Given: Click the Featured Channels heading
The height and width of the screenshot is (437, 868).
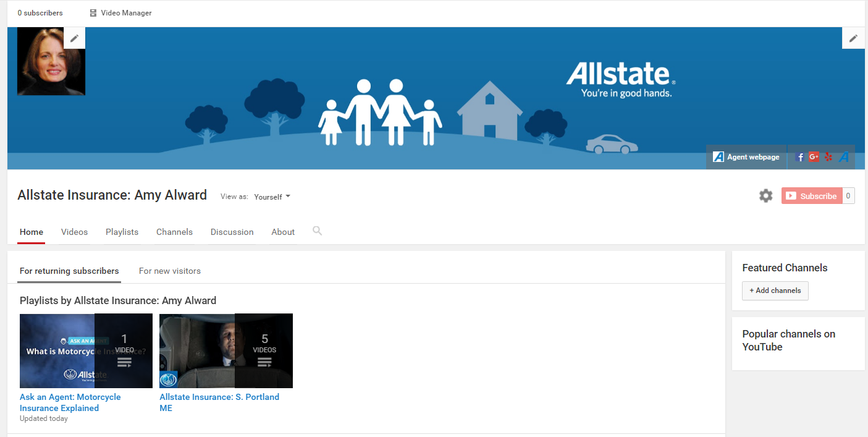Looking at the screenshot, I should [785, 268].
